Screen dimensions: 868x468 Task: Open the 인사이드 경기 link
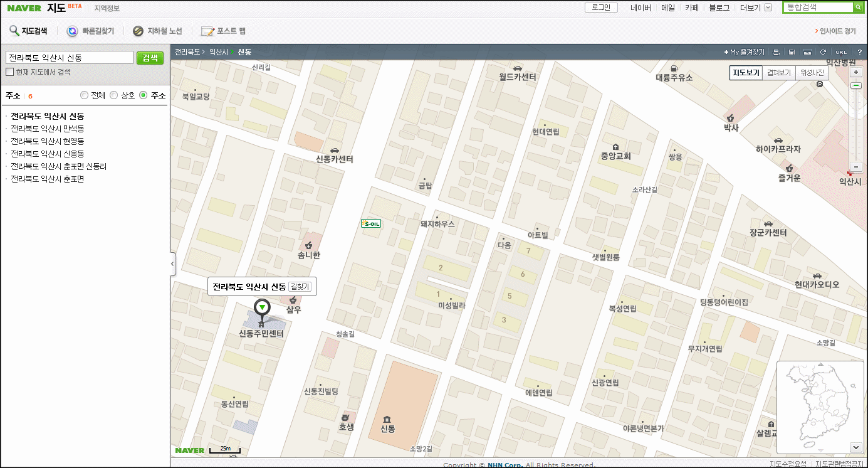pyautogui.click(x=835, y=31)
